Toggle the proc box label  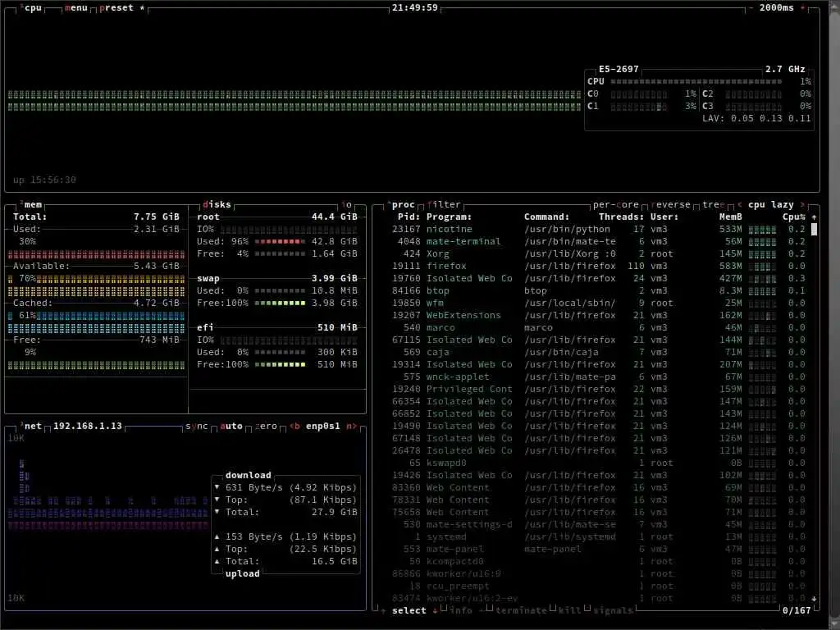pos(403,204)
